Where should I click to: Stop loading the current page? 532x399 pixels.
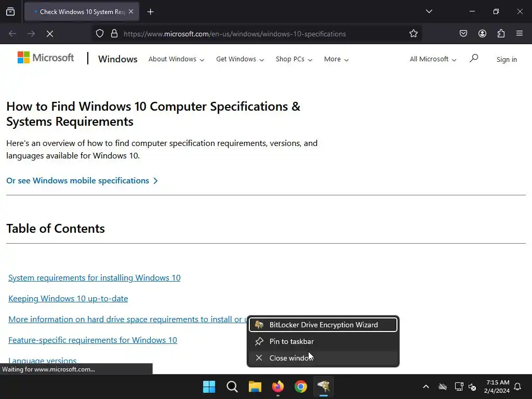pos(50,34)
